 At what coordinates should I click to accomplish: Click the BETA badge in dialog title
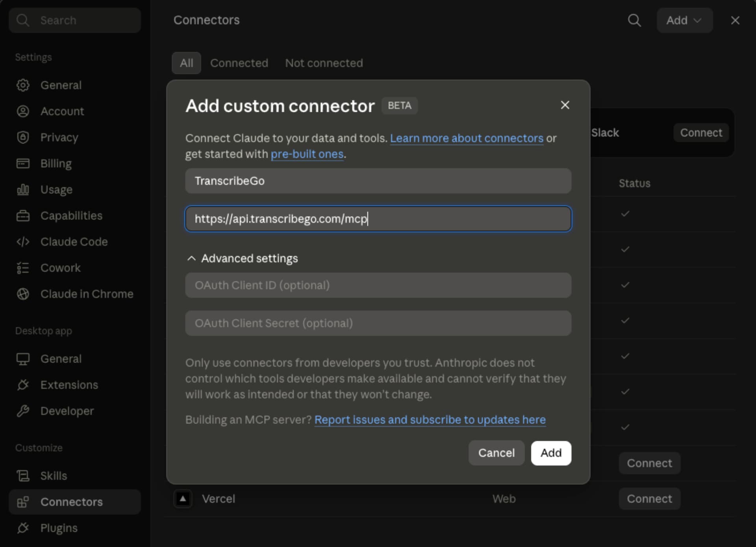coord(399,106)
